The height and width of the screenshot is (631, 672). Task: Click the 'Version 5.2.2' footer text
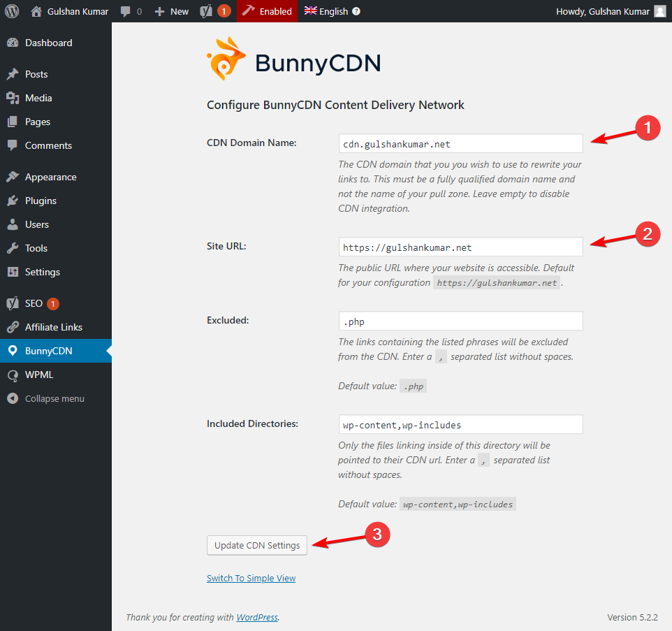tap(632, 617)
